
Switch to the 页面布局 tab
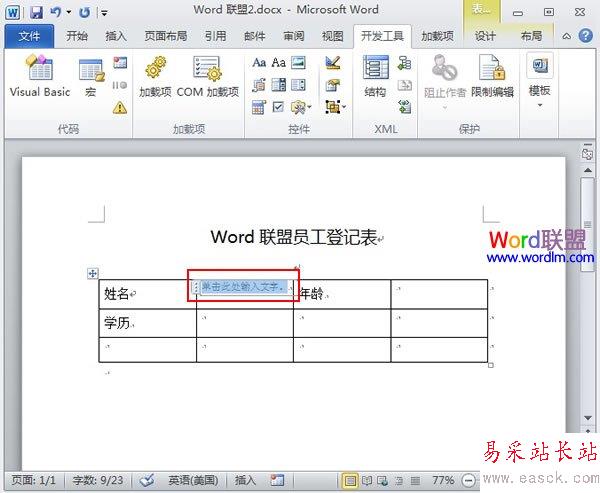(166, 36)
